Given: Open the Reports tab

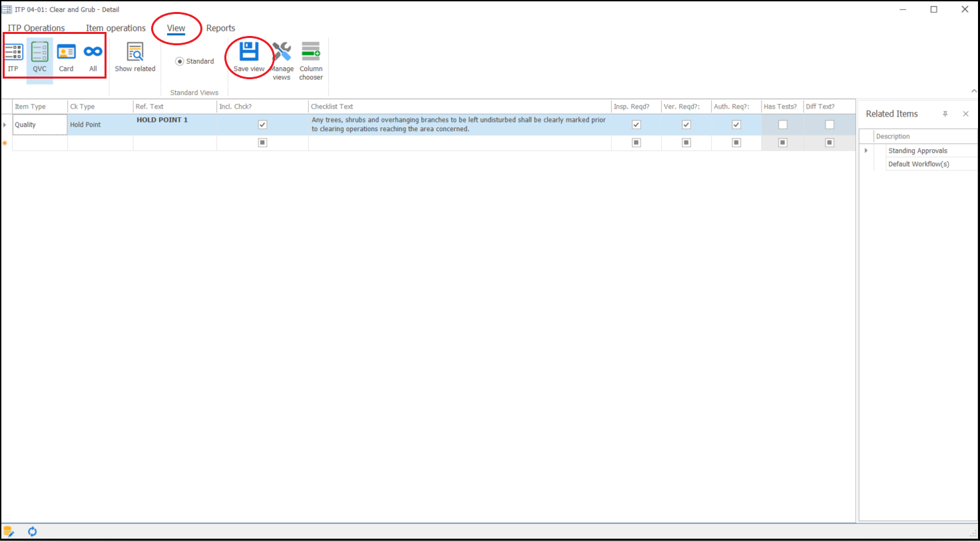Looking at the screenshot, I should pos(220,28).
